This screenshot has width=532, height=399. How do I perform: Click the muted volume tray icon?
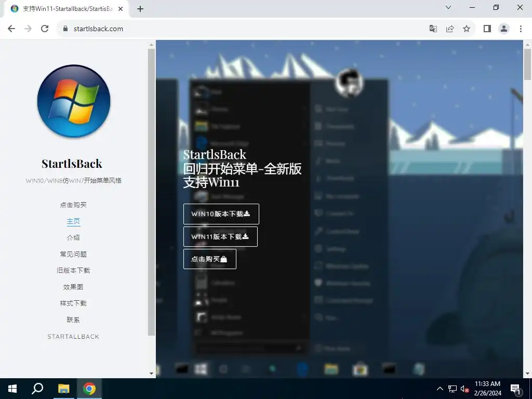(465, 389)
